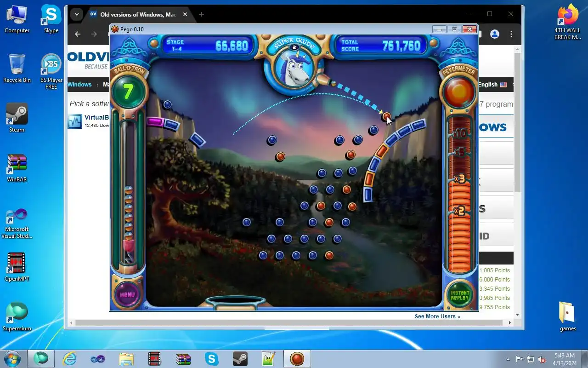
Task: Open the taskbar clock and date
Action: (x=564, y=359)
